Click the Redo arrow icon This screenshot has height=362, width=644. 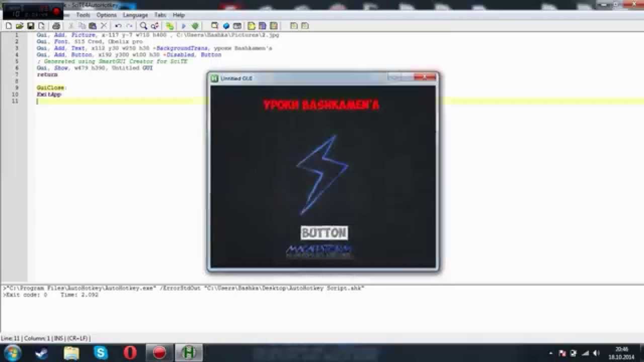129,26
